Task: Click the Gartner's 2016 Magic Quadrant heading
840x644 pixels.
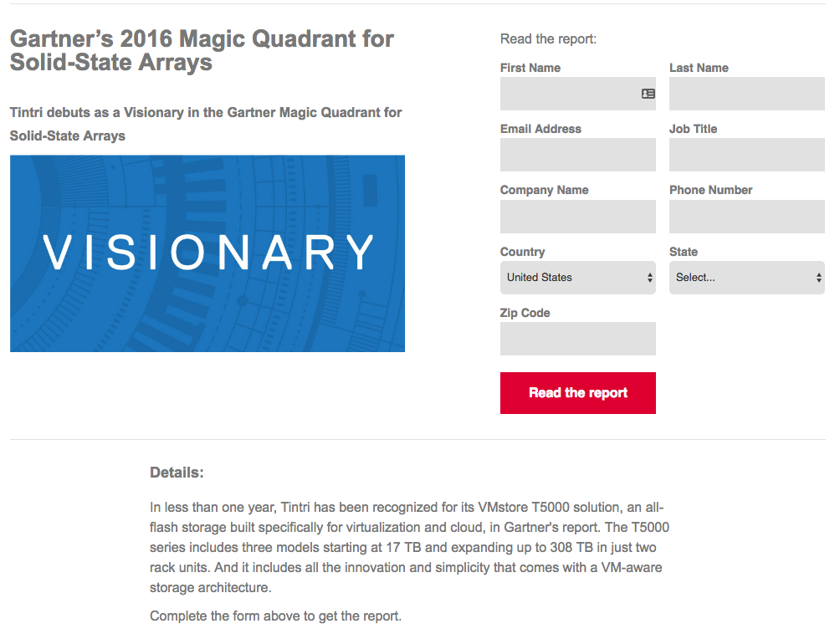Action: [202, 50]
